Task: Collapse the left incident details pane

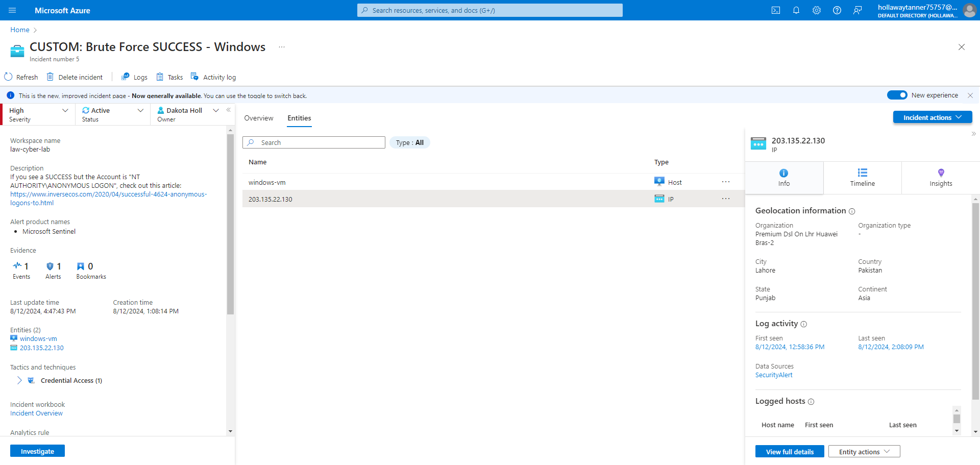Action: 229,110
